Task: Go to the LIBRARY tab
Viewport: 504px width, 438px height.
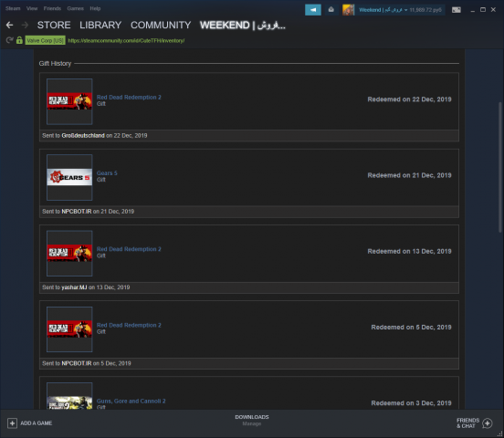Action: pos(100,25)
